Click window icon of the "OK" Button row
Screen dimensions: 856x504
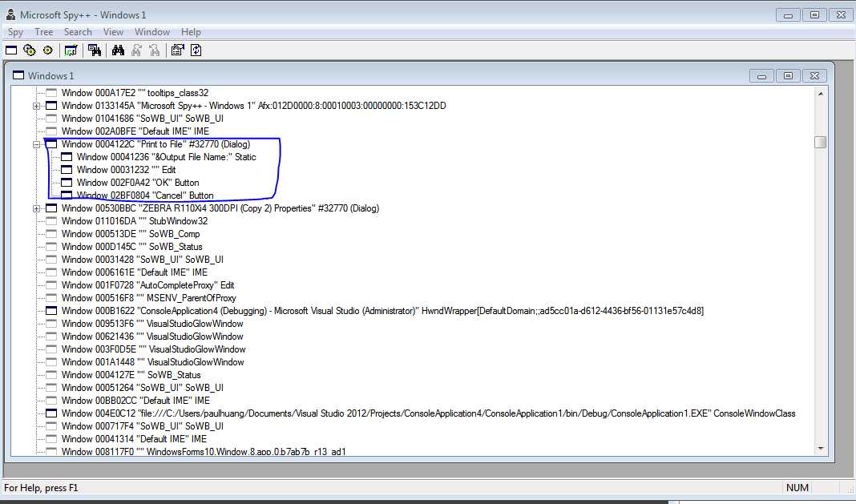(67, 183)
